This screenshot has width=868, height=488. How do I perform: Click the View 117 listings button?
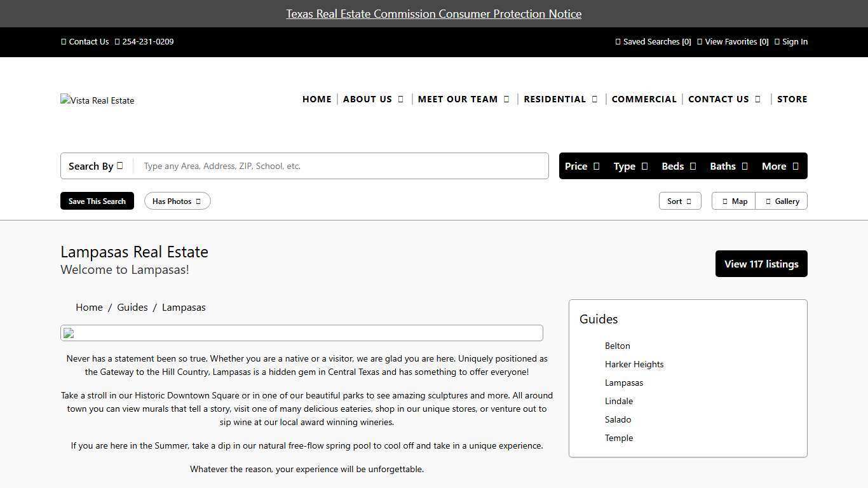coord(761,264)
